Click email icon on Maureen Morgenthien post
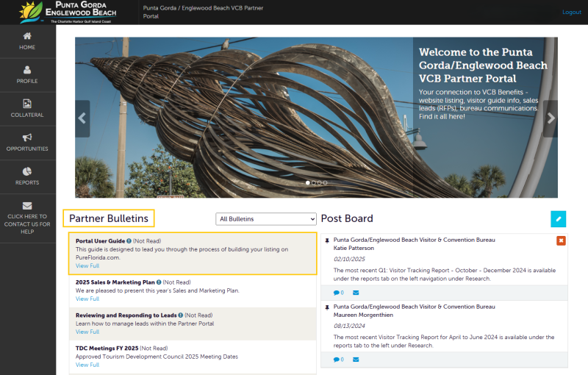This screenshot has width=588, height=375. (356, 360)
